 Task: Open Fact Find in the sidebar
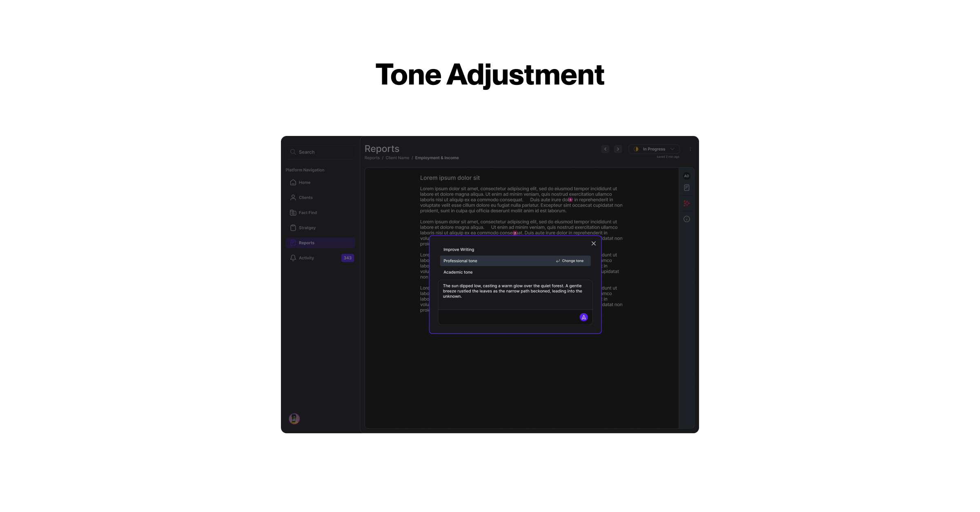tap(307, 213)
